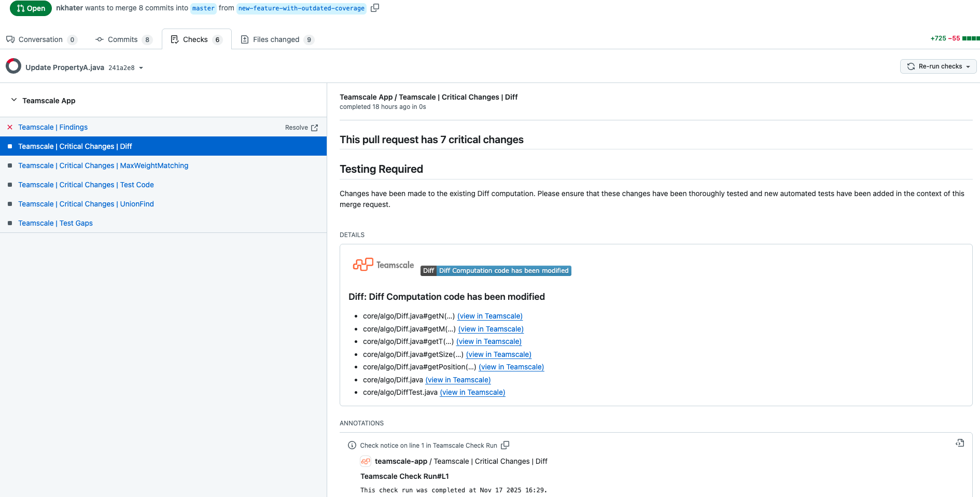Click the red X beside Teamscale | Findings
The height and width of the screenshot is (497, 980).
pos(9,127)
